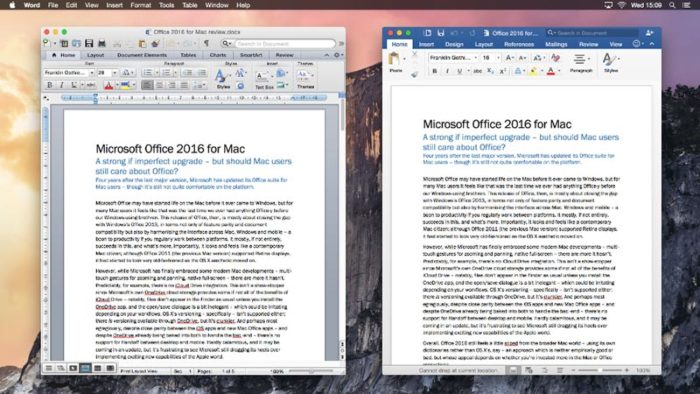Image resolution: width=700 pixels, height=394 pixels.
Task: Click justify alignment in left Word ribbon
Action: coord(184,85)
